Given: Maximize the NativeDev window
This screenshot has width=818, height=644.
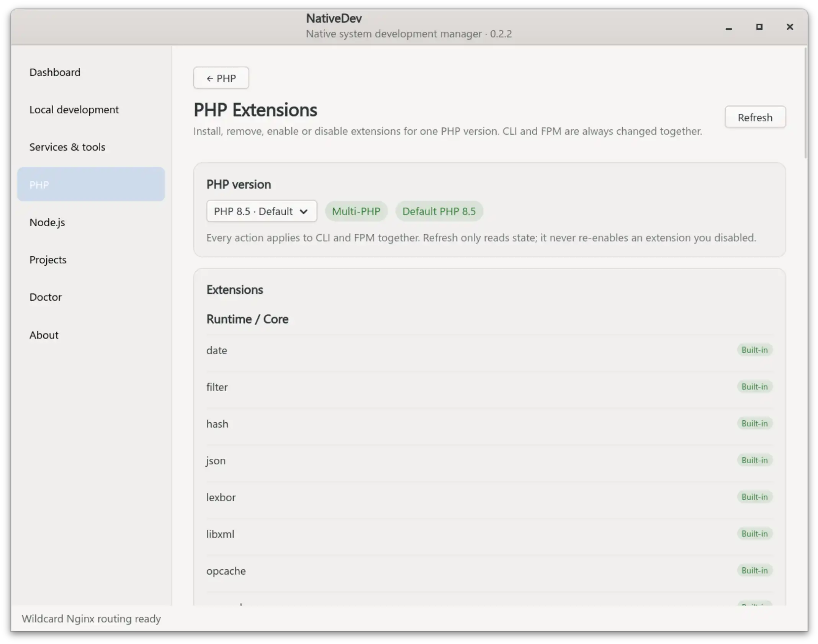Looking at the screenshot, I should click(759, 27).
